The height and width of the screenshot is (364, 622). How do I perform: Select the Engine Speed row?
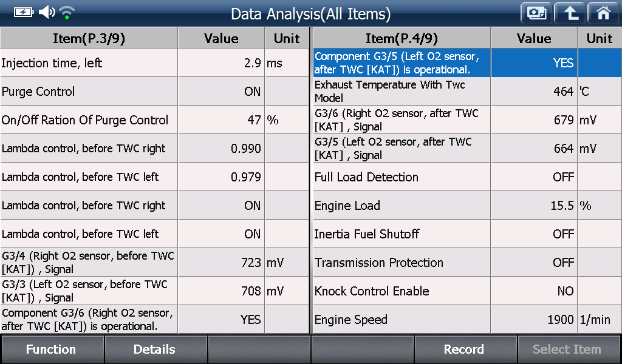click(467, 319)
